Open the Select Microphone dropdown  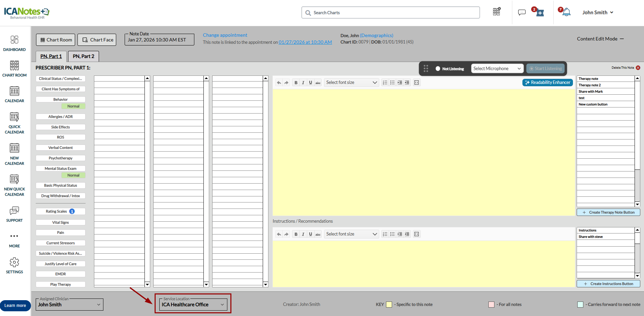tap(497, 69)
